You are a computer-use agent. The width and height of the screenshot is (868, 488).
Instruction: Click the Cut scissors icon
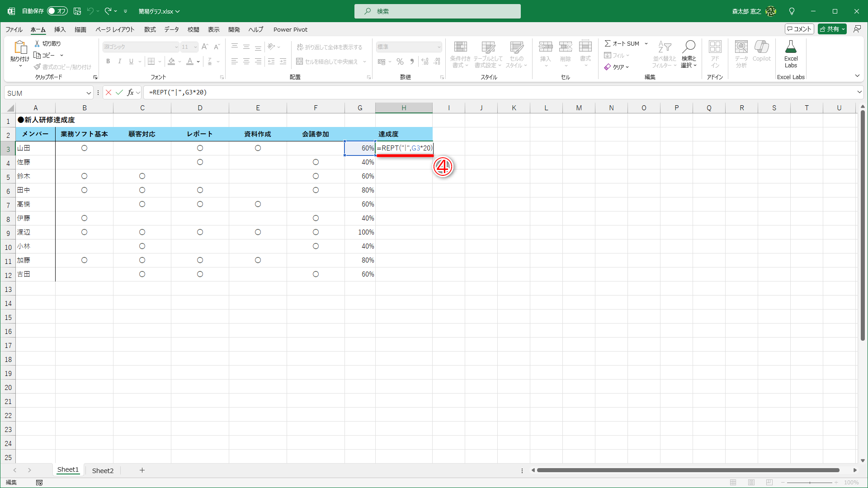[38, 43]
